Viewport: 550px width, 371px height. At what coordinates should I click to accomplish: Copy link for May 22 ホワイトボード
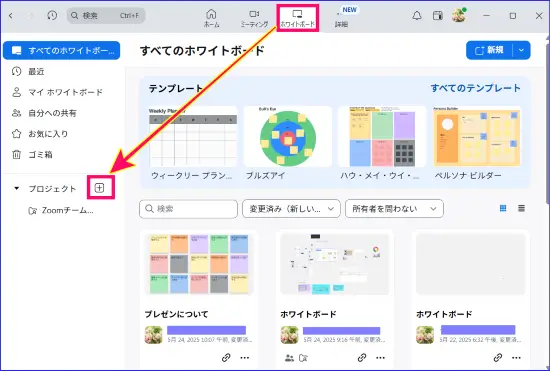[498, 358]
